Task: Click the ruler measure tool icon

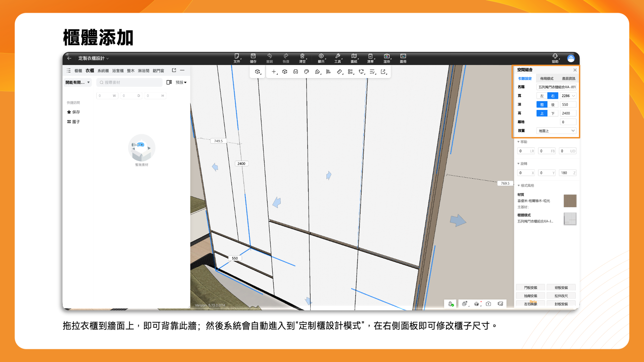Action: (x=339, y=72)
